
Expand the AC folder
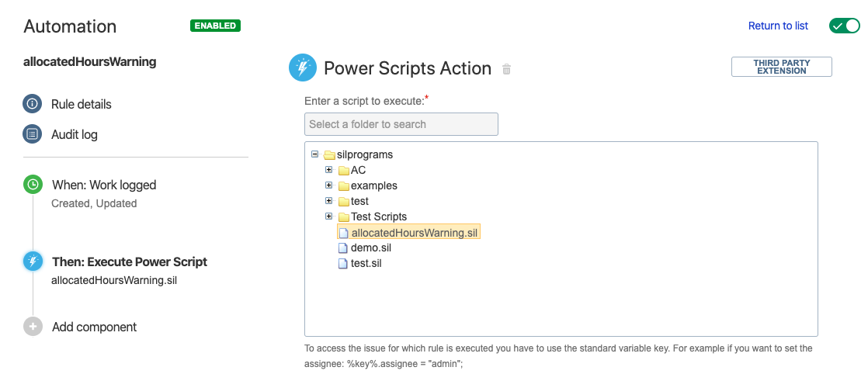(x=329, y=169)
